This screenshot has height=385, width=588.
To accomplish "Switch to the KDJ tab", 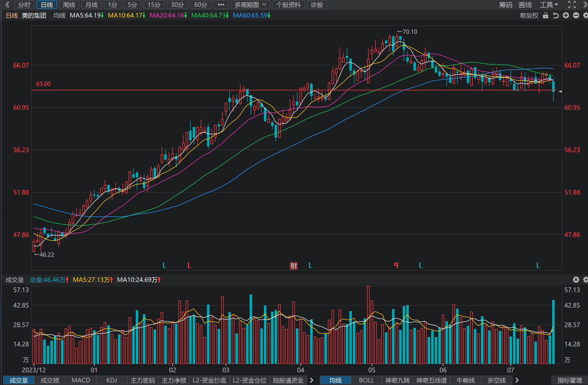I will click(x=112, y=380).
